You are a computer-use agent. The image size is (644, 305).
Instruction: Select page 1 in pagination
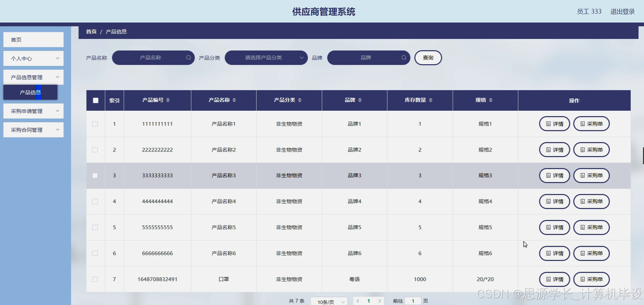coord(369,301)
